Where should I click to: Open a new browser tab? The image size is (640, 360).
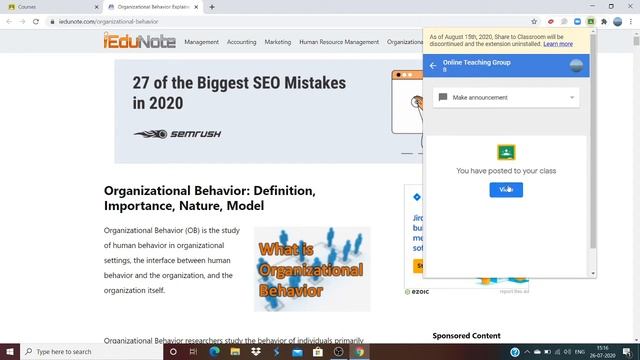[x=212, y=7]
